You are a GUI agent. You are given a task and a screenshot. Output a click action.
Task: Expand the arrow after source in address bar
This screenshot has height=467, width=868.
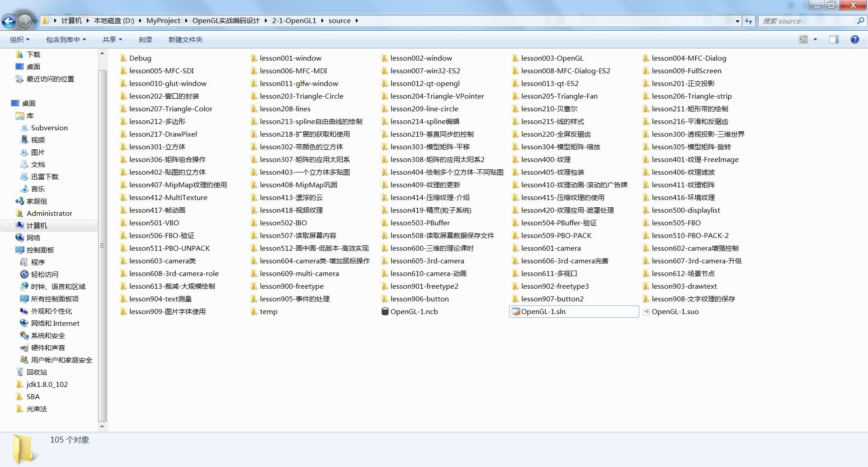point(357,21)
